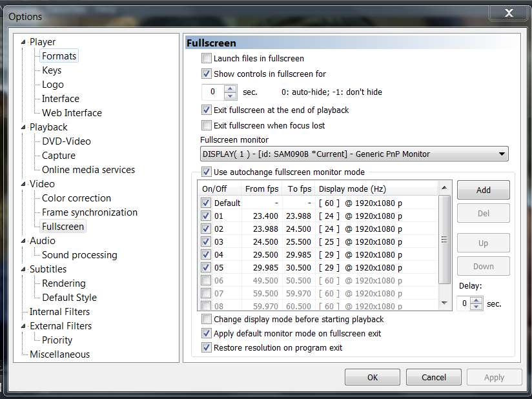Open Priority under External Filters
The width and height of the screenshot is (532, 399).
click(57, 340)
